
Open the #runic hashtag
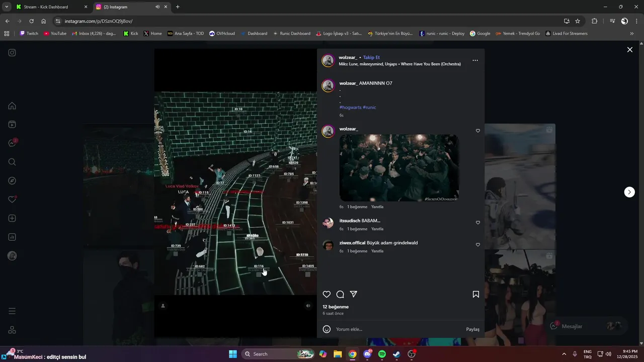pyautogui.click(x=369, y=107)
